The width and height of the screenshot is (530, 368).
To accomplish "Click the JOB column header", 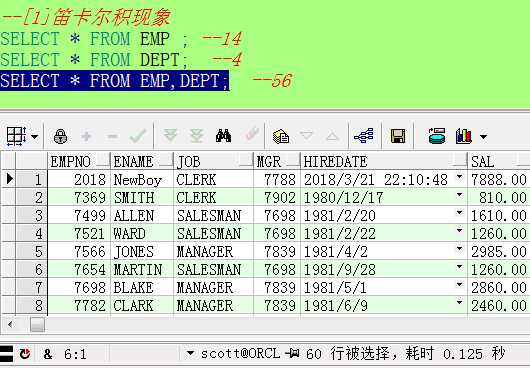I will pyautogui.click(x=214, y=162).
